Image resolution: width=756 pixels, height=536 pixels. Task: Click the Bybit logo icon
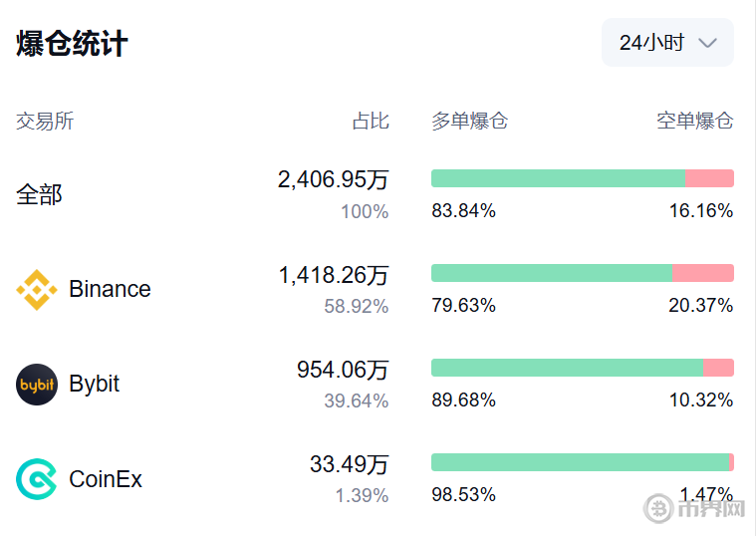(x=37, y=385)
